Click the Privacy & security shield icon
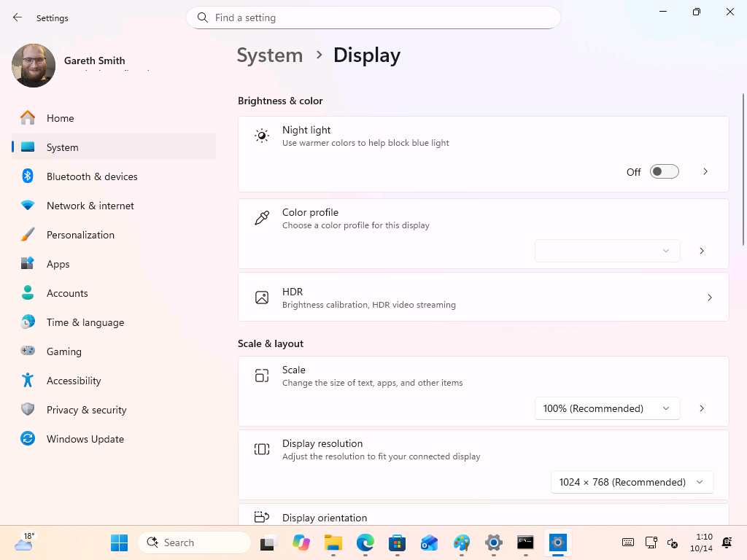 (28, 409)
